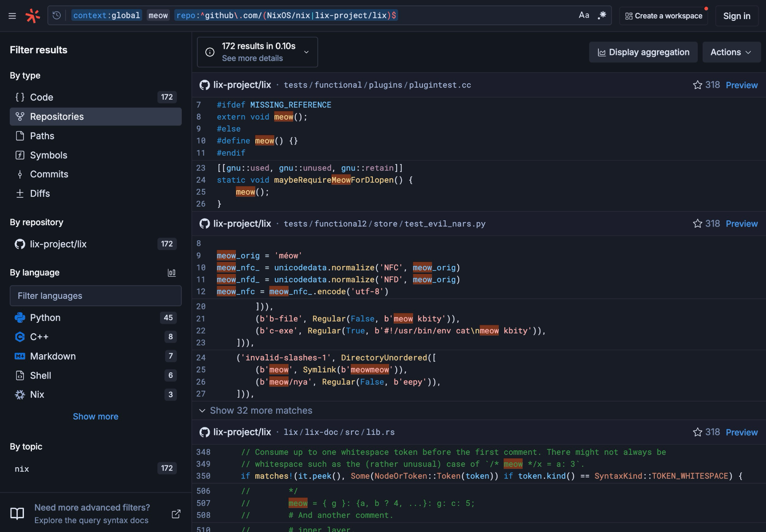Filter results by Repositories type

pyautogui.click(x=95, y=117)
